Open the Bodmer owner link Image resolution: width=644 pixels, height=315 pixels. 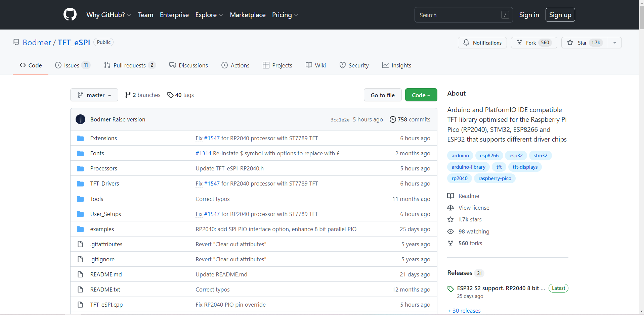coord(37,42)
